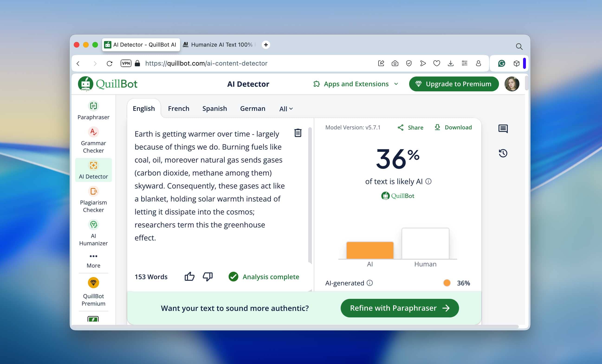Click the thumbs up feedback icon
Screen dimensions: 602x364
[x=189, y=276]
